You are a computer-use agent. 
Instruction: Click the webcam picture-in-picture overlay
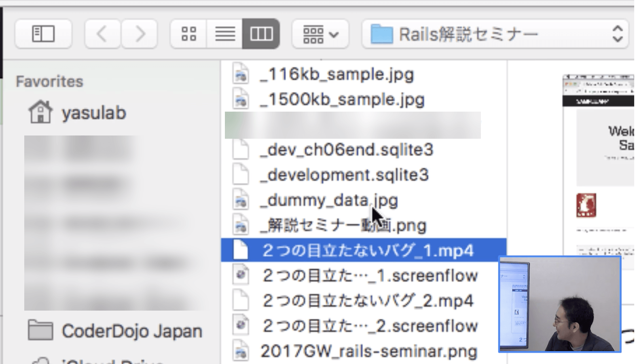coord(560,304)
